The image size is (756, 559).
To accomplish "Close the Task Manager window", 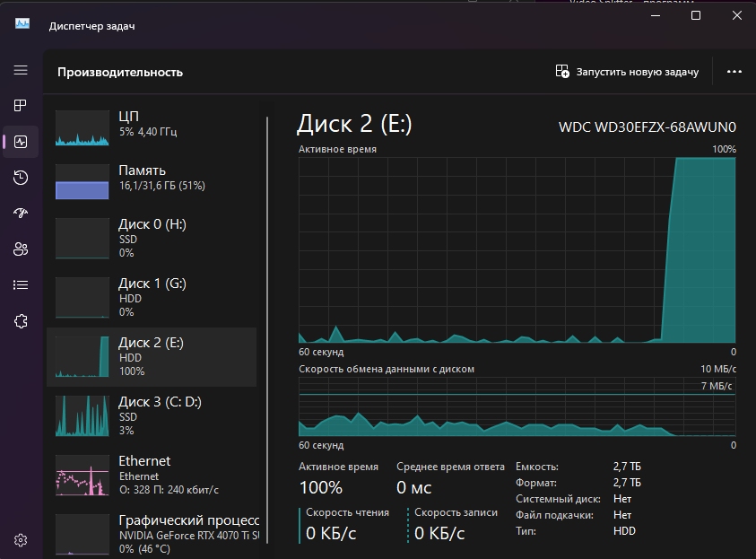I will point(736,15).
